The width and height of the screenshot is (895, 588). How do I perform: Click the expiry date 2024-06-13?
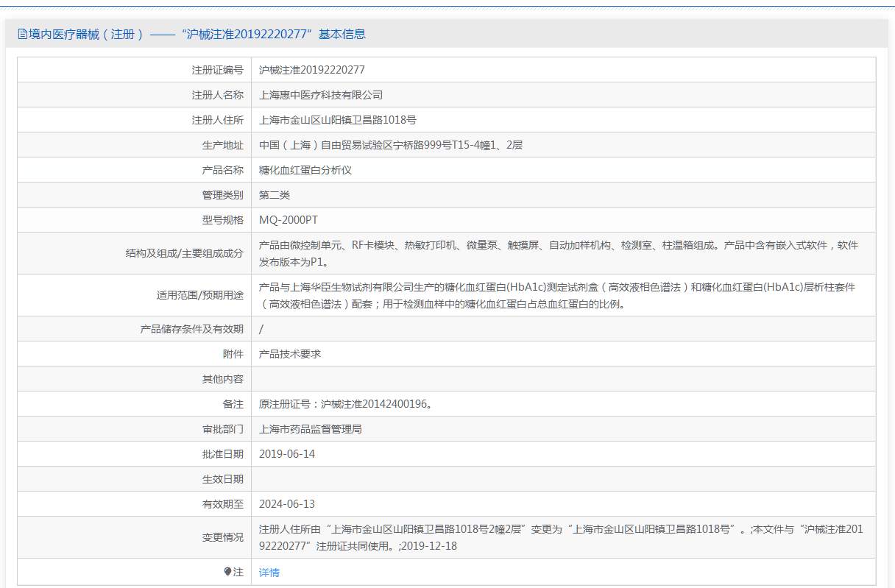287,504
